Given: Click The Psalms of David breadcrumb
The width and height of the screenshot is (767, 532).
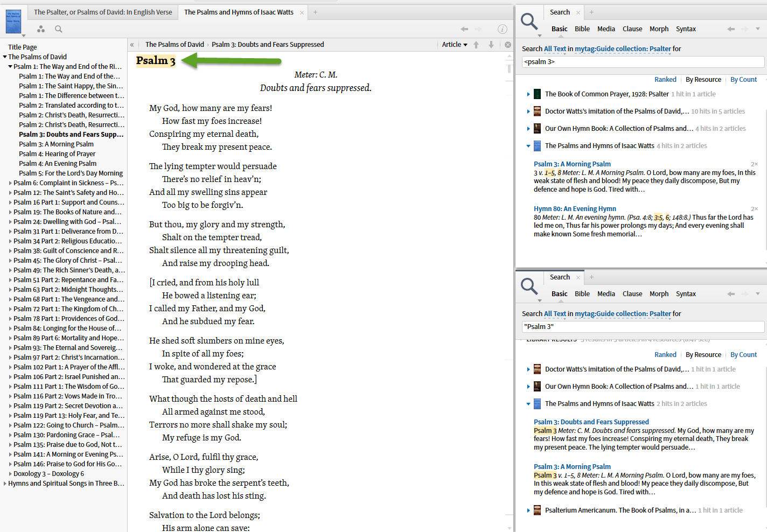Looking at the screenshot, I should (x=175, y=45).
